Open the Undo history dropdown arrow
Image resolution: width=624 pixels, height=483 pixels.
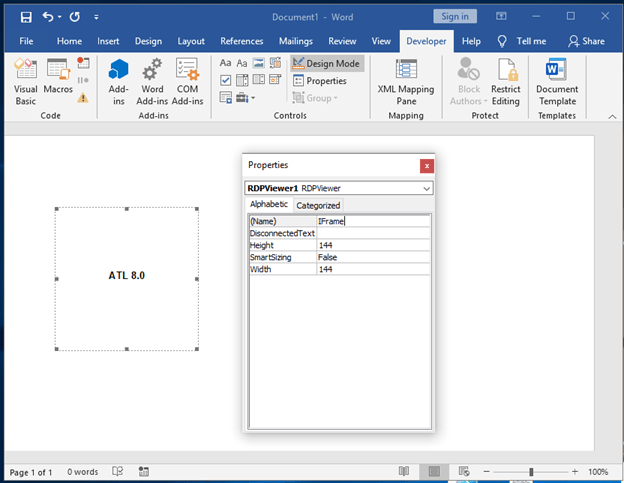tap(60, 17)
